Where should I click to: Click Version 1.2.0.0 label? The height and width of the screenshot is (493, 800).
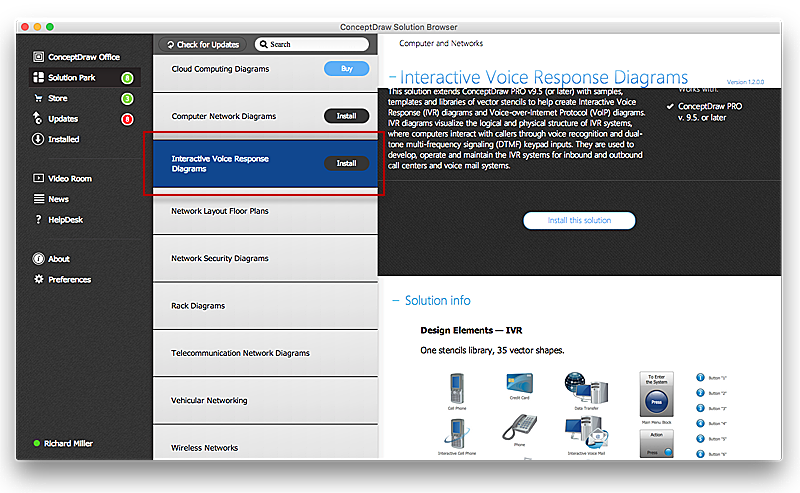745,82
